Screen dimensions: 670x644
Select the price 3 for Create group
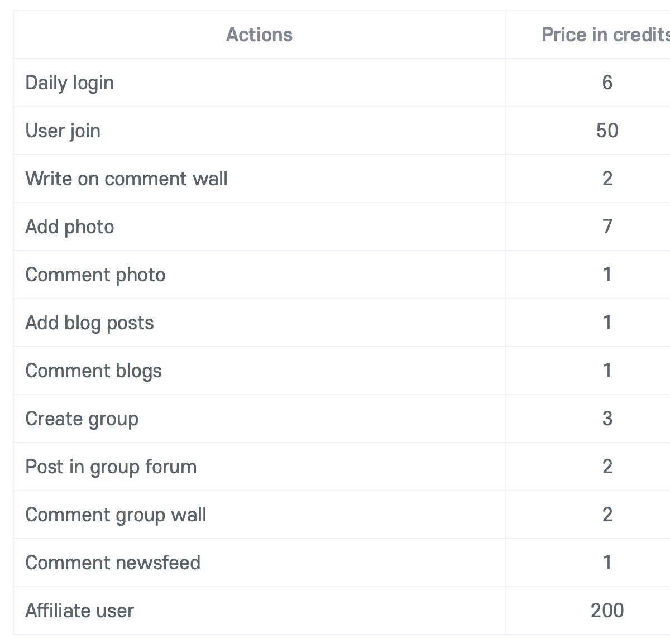(x=607, y=419)
